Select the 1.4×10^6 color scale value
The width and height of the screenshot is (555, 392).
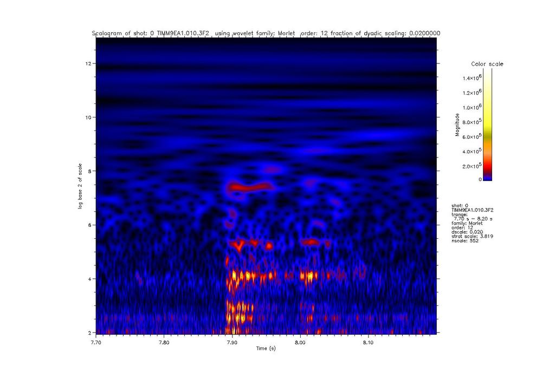[x=472, y=77]
